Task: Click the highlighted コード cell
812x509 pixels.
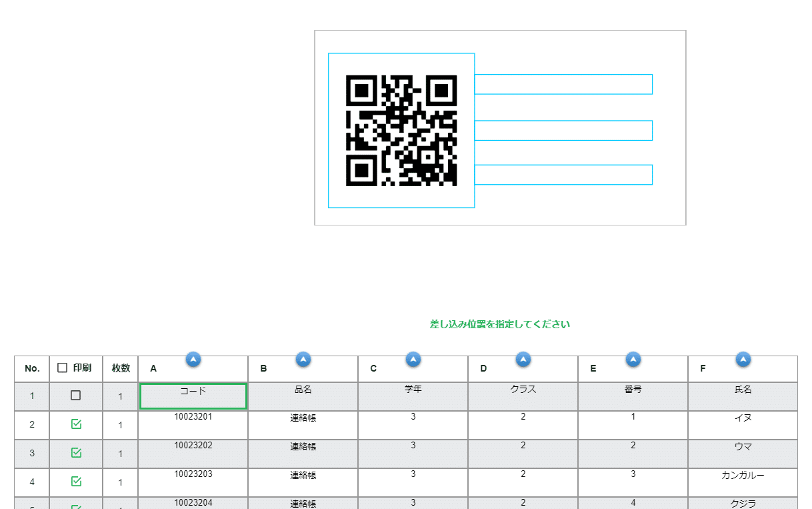Action: (x=193, y=396)
